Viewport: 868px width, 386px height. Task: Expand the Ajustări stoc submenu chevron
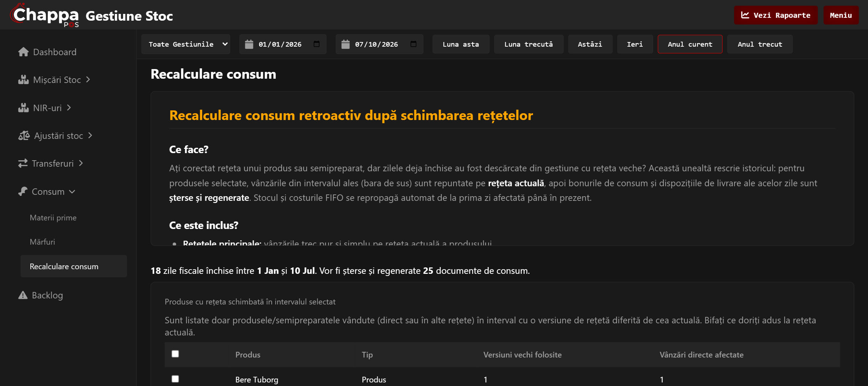pyautogui.click(x=90, y=135)
